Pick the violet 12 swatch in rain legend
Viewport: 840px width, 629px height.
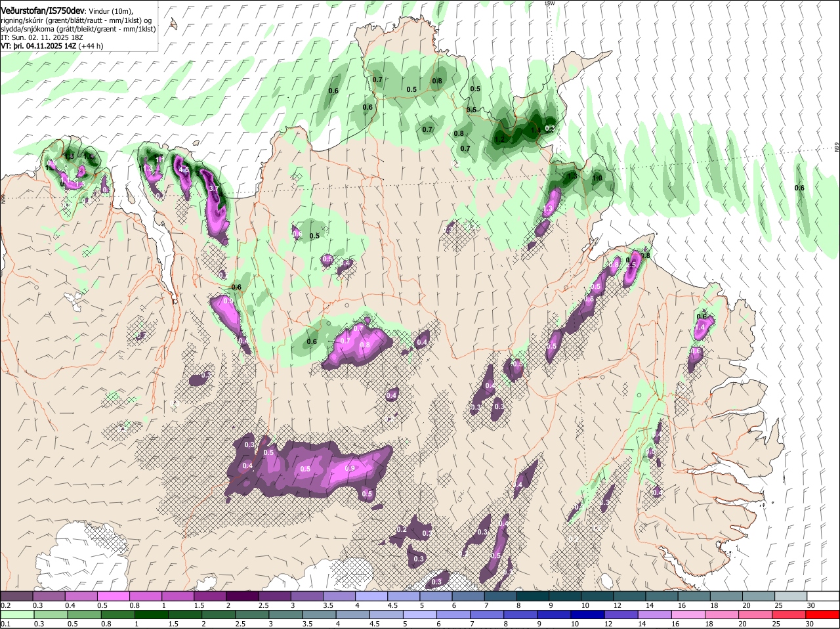tap(621, 615)
